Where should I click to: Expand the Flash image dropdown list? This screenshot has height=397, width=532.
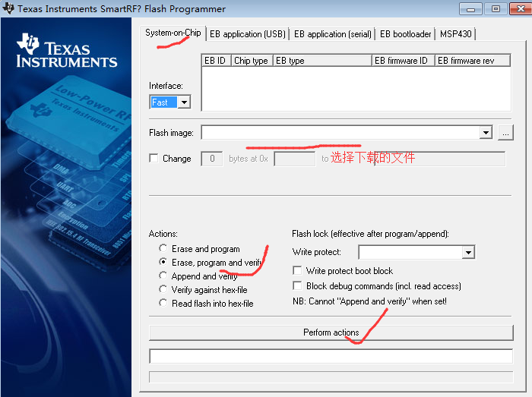point(486,132)
